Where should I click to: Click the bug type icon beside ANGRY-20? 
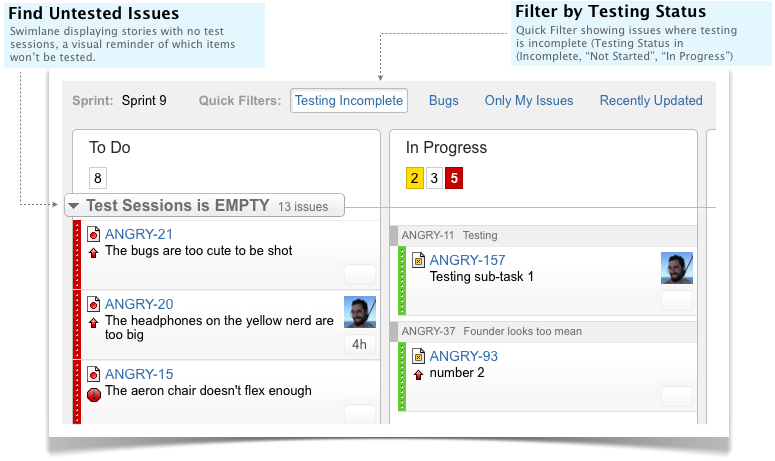[x=94, y=304]
